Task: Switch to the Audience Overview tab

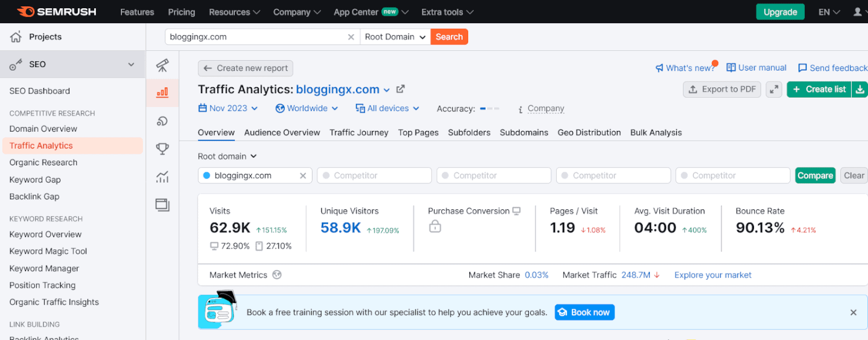Action: tap(282, 132)
